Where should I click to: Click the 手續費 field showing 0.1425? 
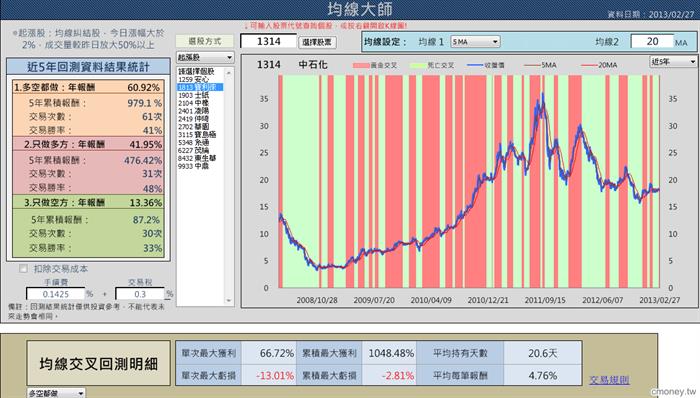coord(55,294)
